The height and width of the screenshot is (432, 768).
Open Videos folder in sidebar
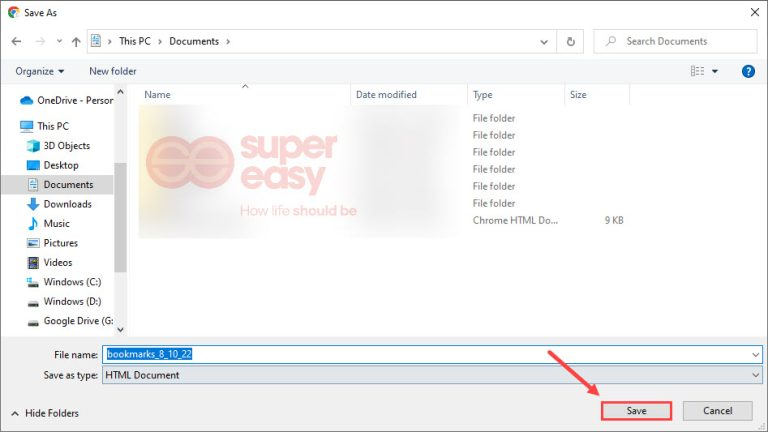(58, 263)
